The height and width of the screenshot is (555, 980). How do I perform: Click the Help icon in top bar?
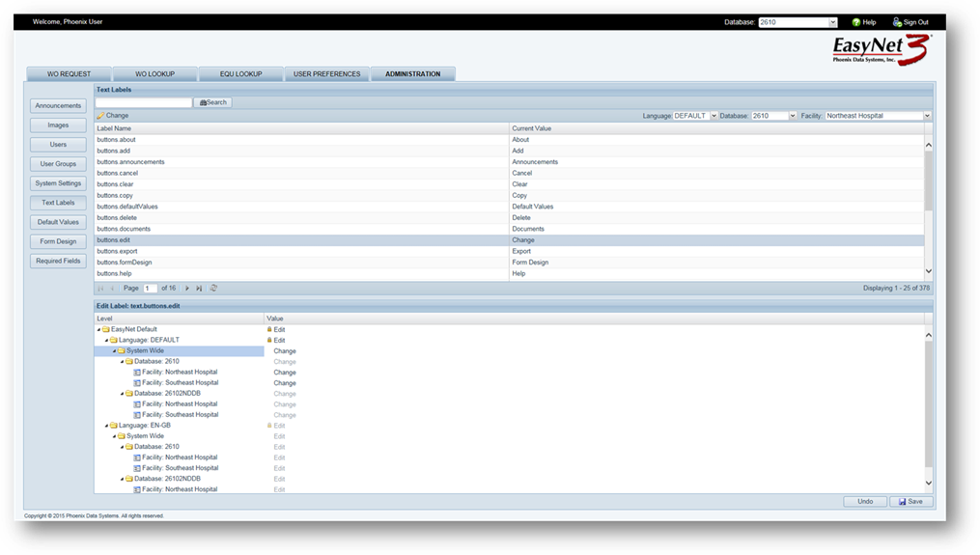click(x=855, y=22)
